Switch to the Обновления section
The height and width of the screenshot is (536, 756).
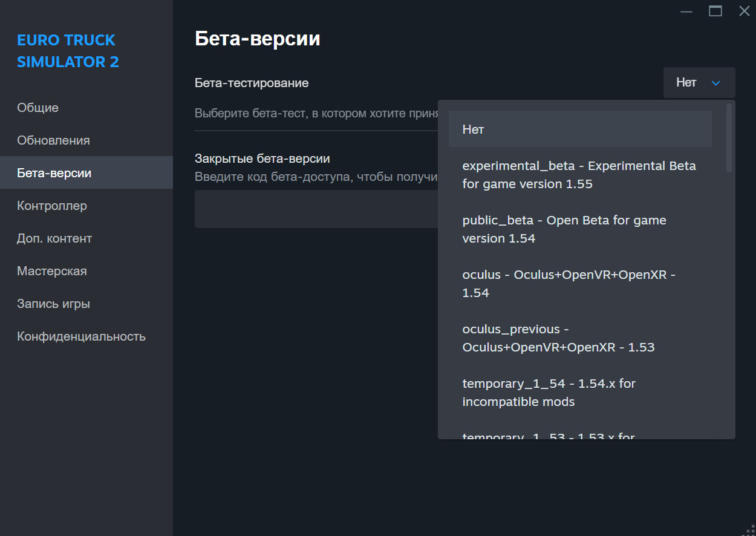coord(53,140)
